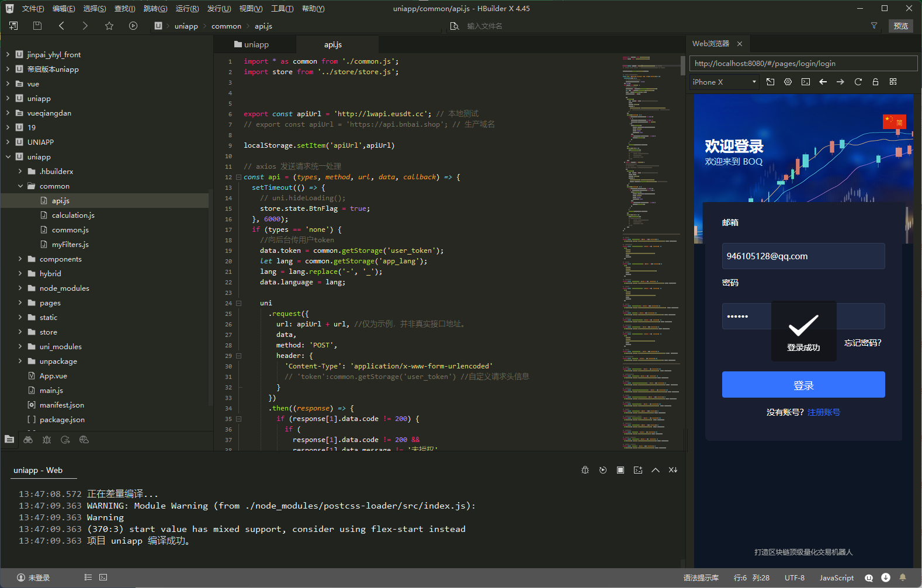922x588 pixels.
Task: Click the browser URL address field
Action: point(803,64)
